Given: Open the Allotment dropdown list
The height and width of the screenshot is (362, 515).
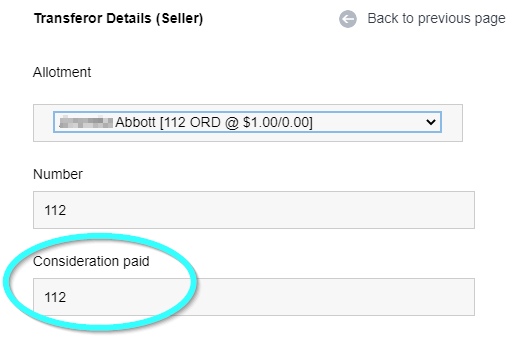Looking at the screenshot, I should [247, 122].
